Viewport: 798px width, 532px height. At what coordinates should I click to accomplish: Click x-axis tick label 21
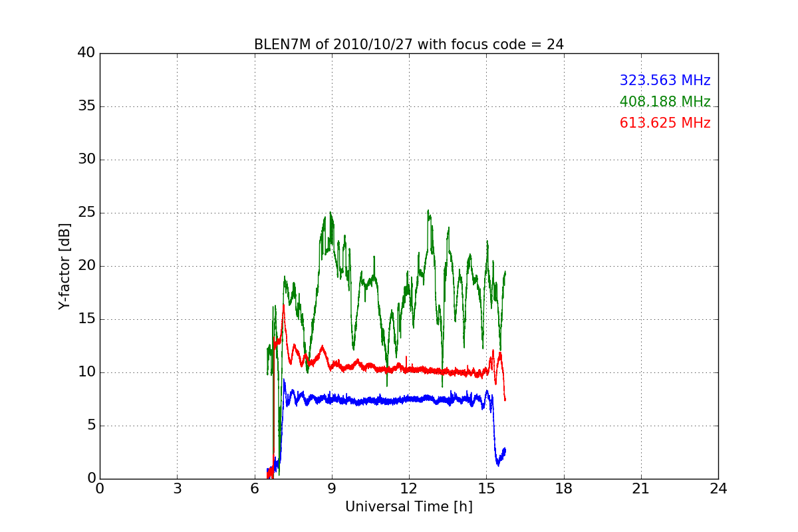641,489
